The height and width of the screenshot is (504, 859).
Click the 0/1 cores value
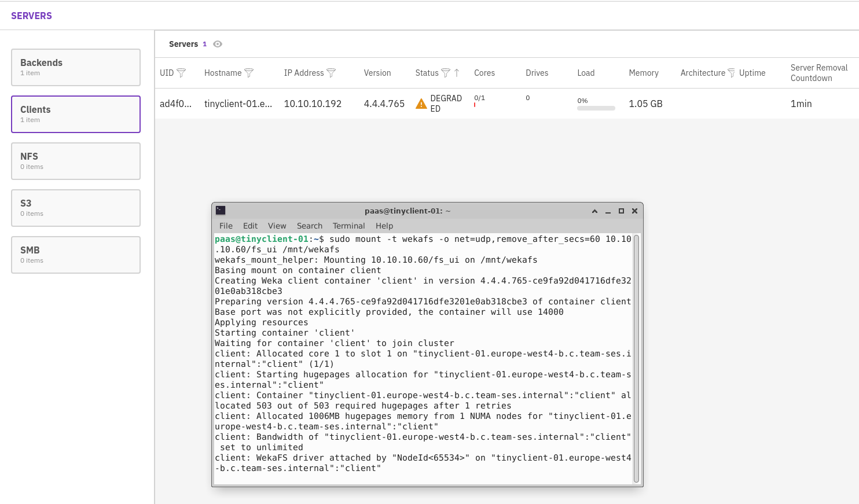pos(479,98)
